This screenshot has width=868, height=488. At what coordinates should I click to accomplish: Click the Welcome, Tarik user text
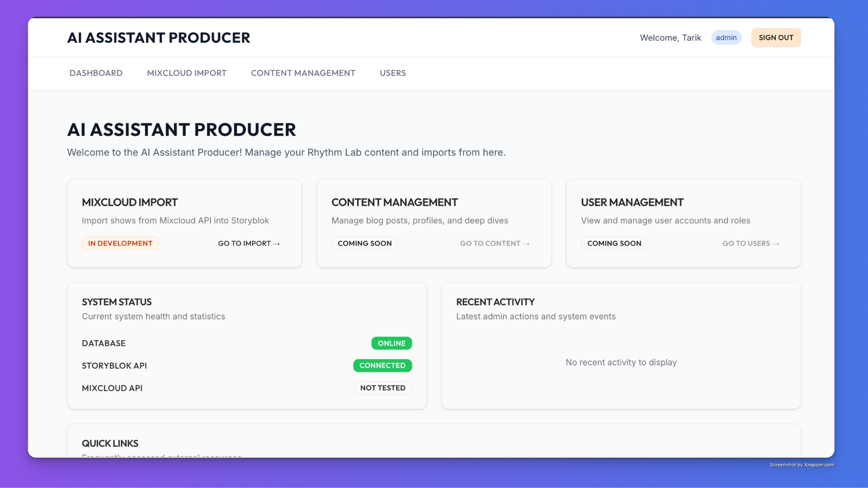pyautogui.click(x=670, y=38)
